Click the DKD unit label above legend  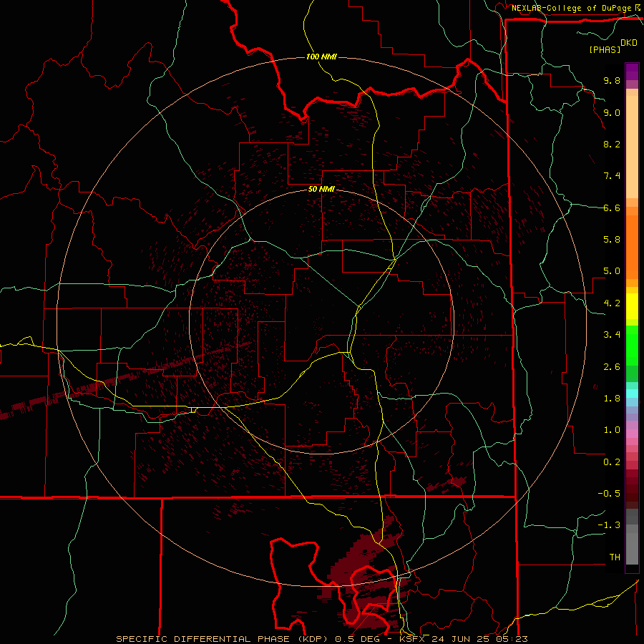click(629, 43)
